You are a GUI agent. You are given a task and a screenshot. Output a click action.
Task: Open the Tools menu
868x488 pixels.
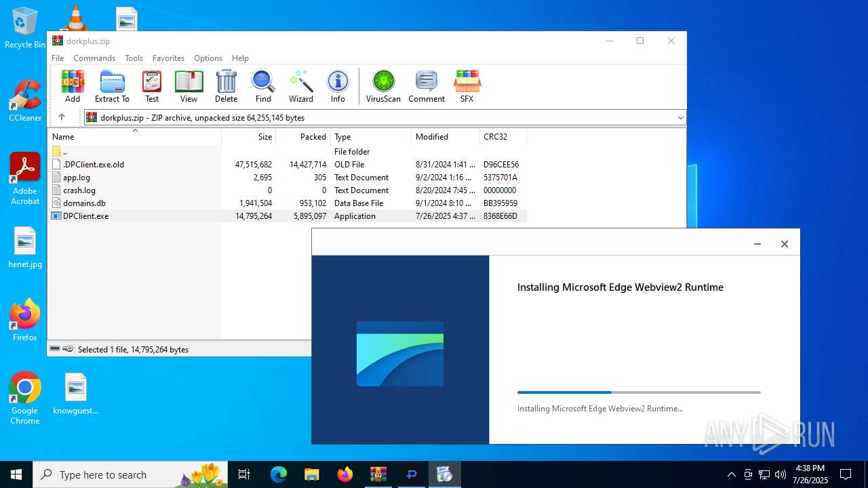click(134, 58)
